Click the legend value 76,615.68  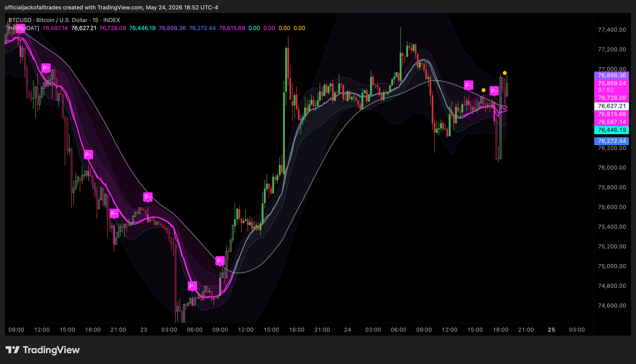[232, 28]
